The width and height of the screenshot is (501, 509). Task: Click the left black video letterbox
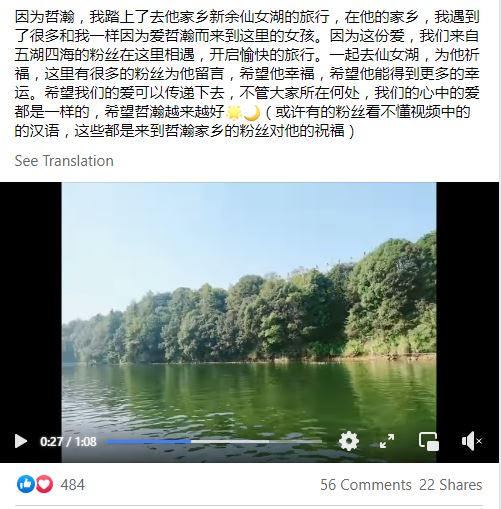tap(31, 307)
